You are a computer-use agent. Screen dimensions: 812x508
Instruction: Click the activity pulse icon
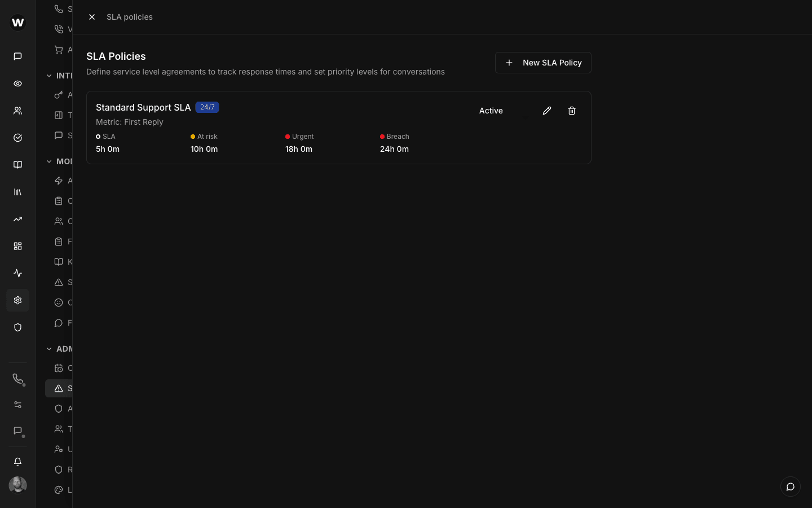[x=17, y=273]
